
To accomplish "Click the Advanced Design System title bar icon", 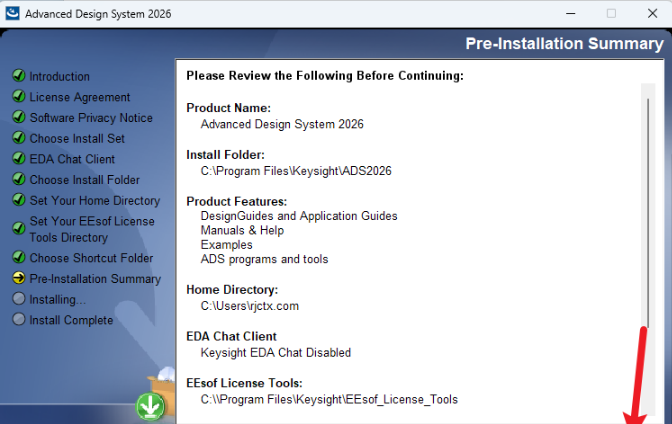I will tap(11, 14).
